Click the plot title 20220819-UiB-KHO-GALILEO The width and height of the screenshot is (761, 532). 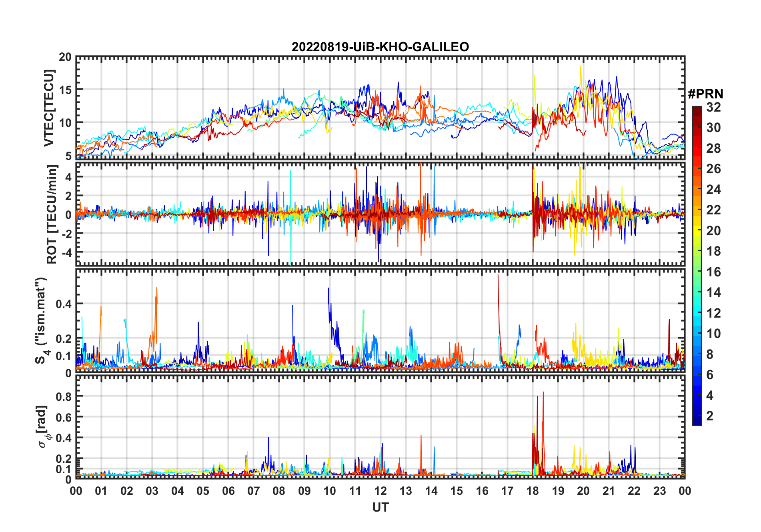pyautogui.click(x=380, y=47)
